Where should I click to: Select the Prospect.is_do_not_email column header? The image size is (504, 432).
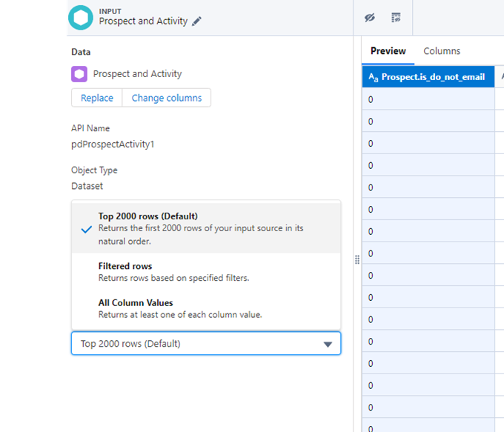tap(433, 77)
